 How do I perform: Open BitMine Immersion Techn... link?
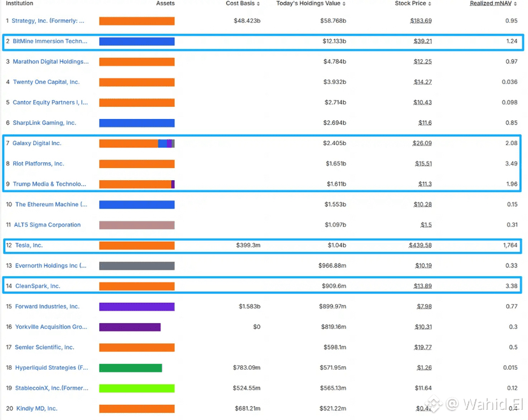point(50,41)
